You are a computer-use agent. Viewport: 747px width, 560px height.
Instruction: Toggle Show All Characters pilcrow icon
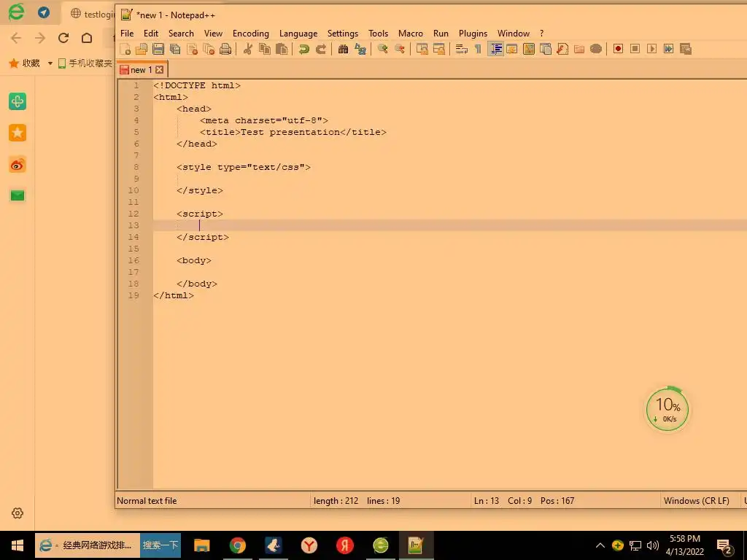tap(478, 49)
